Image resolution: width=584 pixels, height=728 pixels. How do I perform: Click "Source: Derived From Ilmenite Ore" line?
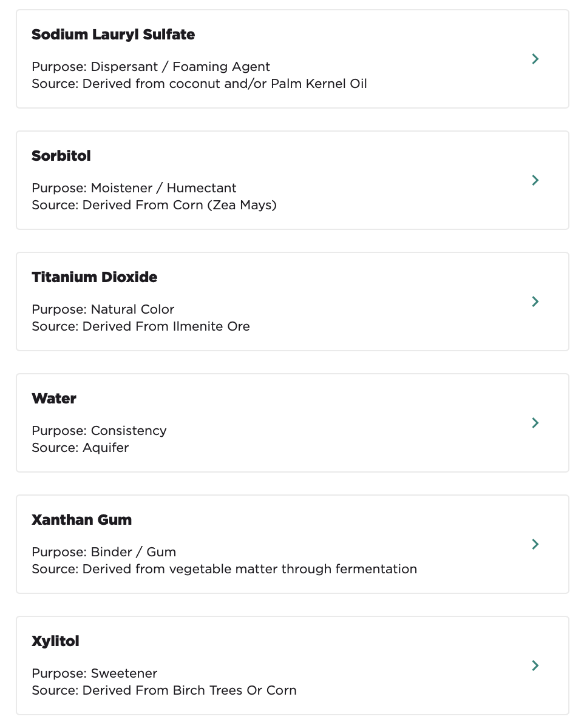point(141,326)
